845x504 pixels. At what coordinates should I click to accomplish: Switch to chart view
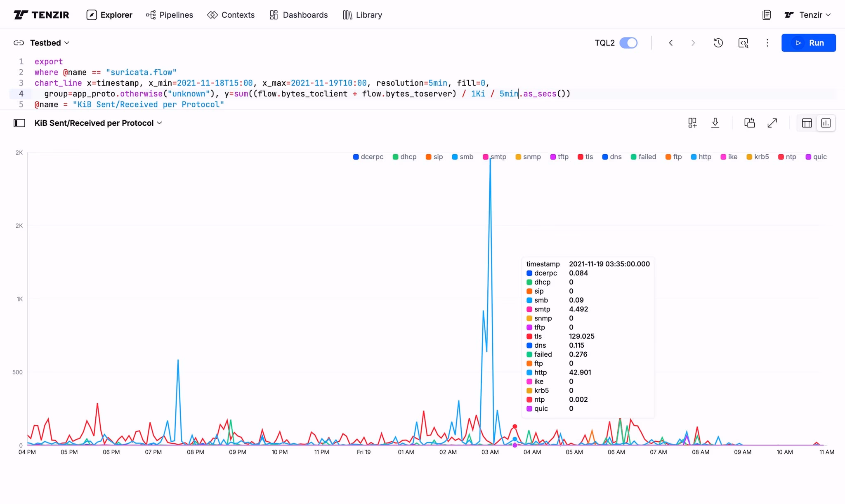coord(826,123)
